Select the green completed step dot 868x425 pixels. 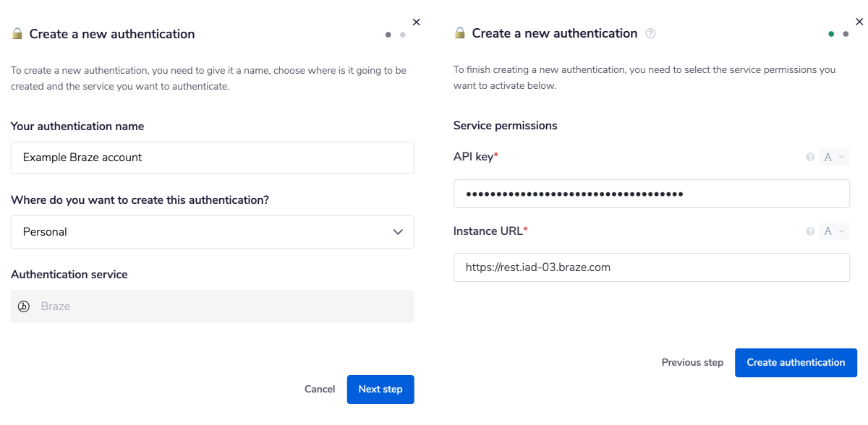[x=831, y=33]
